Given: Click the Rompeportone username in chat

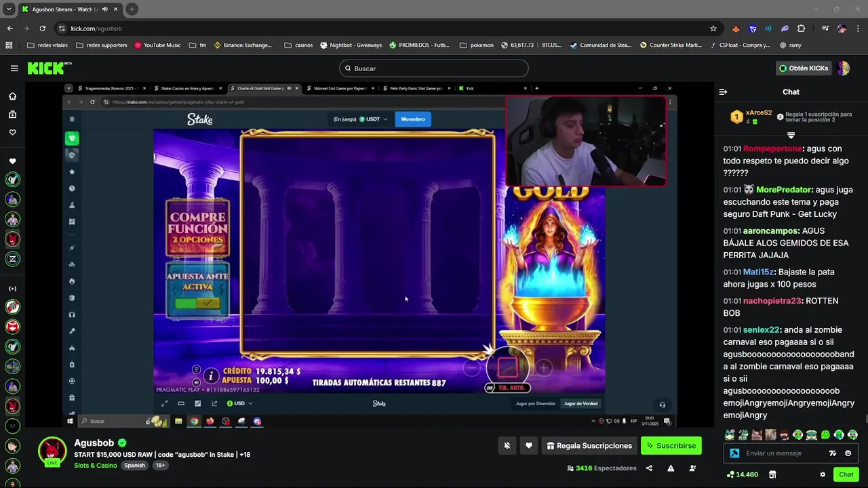Looking at the screenshot, I should pos(772,148).
